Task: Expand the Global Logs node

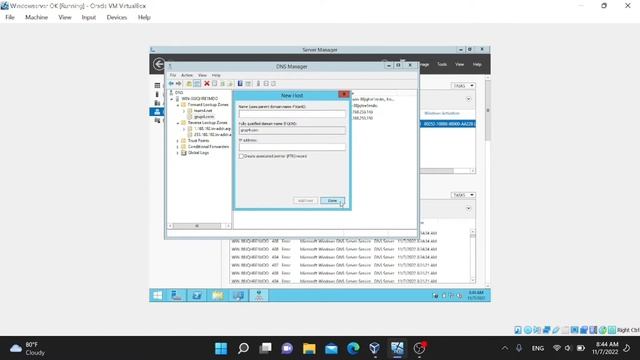Action: 178,153
